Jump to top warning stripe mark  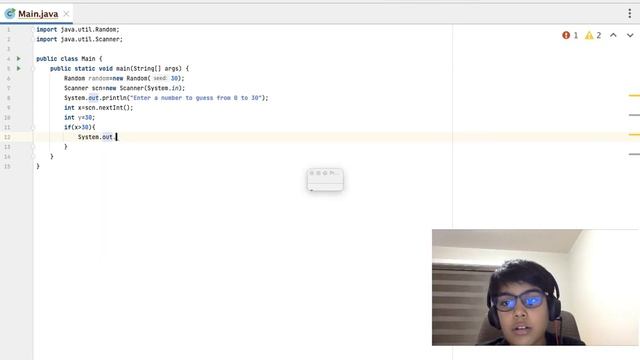point(634,96)
